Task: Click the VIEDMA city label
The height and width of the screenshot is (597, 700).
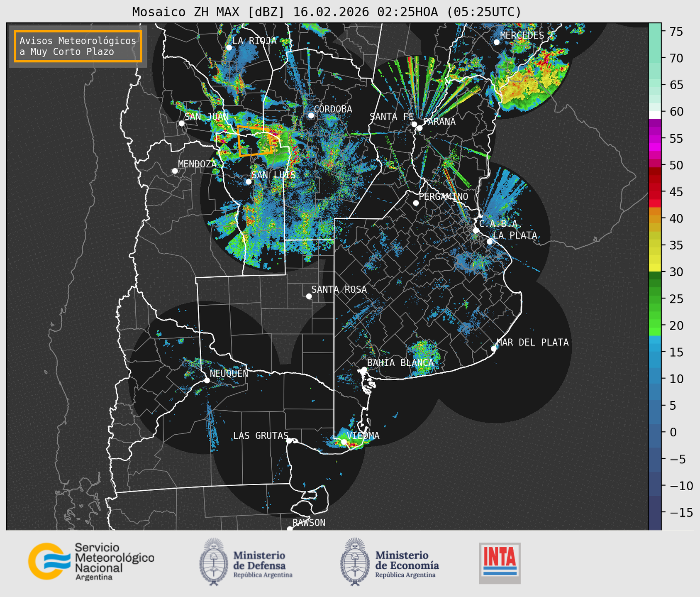Action: [363, 436]
